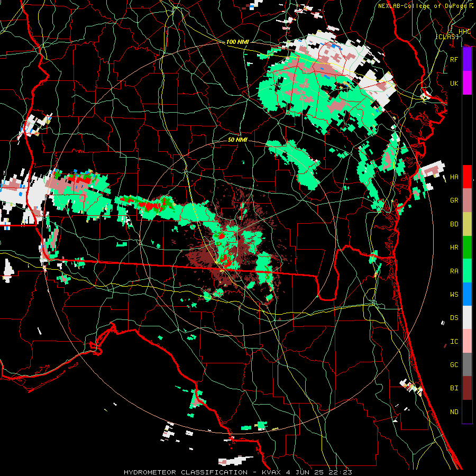Click the IC pink legend swatch

[x=467, y=341]
